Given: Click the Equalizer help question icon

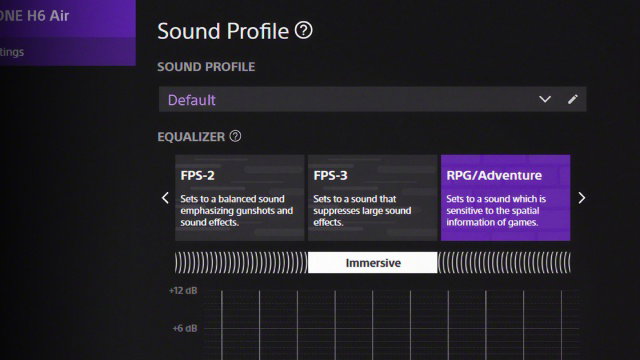Looking at the screenshot, I should coord(235,136).
